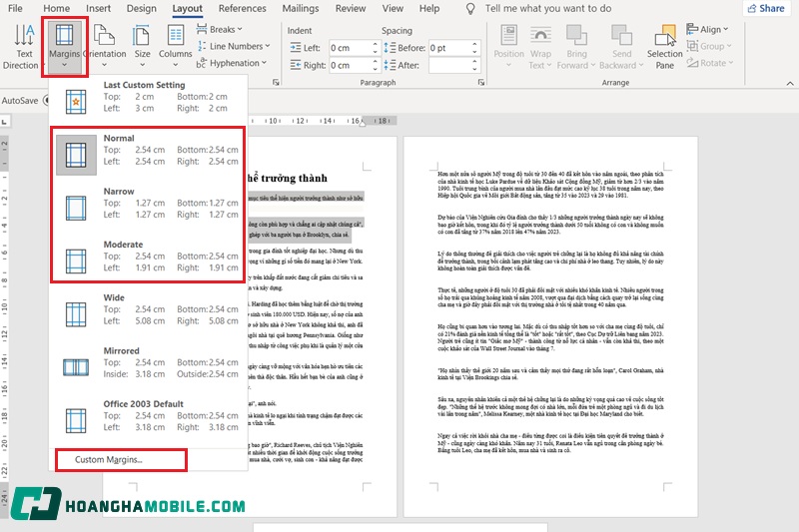Image resolution: width=799 pixels, height=532 pixels.
Task: Click the Columns layout icon
Action: tap(175, 40)
